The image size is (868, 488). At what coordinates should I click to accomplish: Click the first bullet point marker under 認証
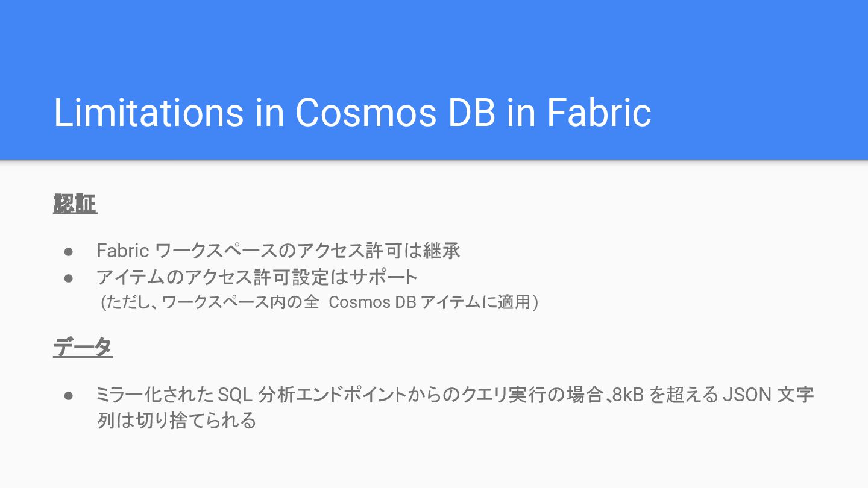tap(69, 251)
